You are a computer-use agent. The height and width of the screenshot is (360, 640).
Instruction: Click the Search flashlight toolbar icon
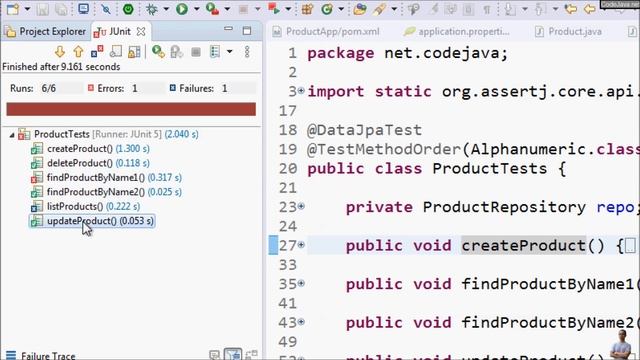(x=379, y=9)
